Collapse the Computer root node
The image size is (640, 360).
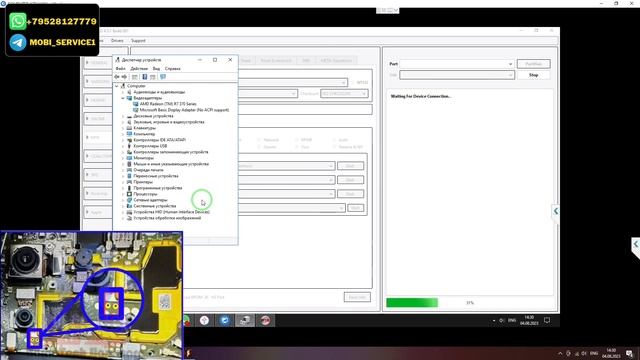point(117,86)
